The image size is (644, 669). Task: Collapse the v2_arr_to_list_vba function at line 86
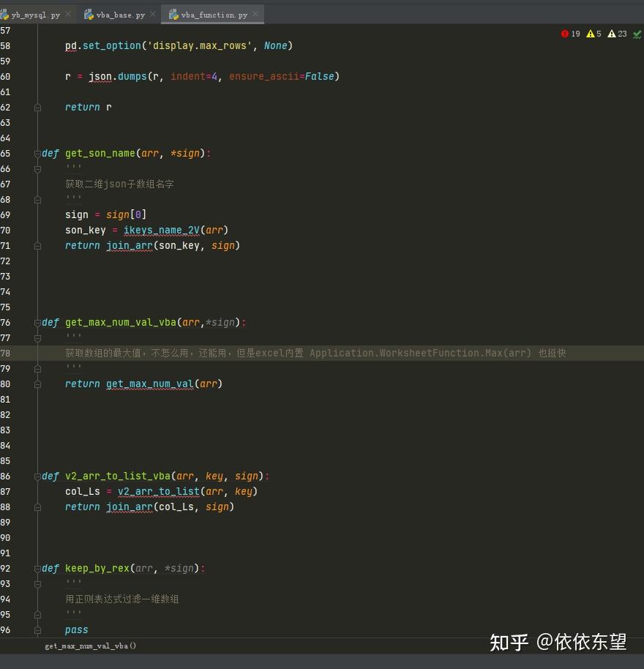(37, 476)
